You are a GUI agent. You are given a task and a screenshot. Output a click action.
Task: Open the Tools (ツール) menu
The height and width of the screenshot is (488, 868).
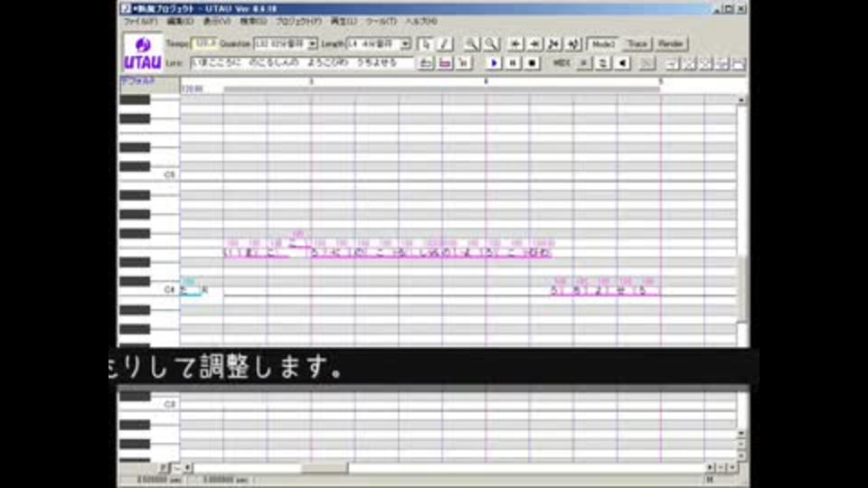coord(381,22)
